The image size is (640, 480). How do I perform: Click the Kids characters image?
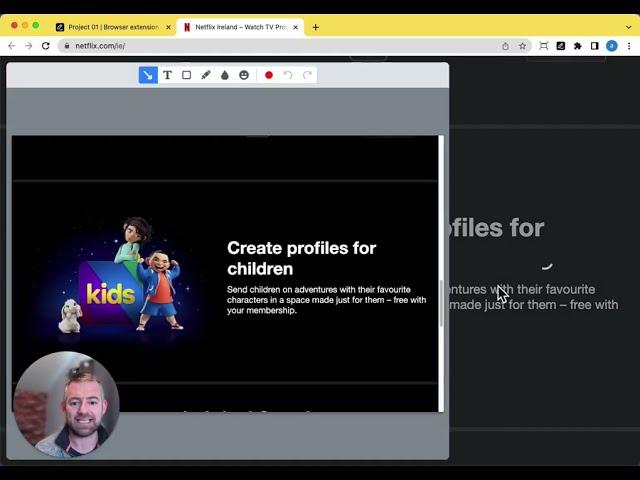[118, 274]
